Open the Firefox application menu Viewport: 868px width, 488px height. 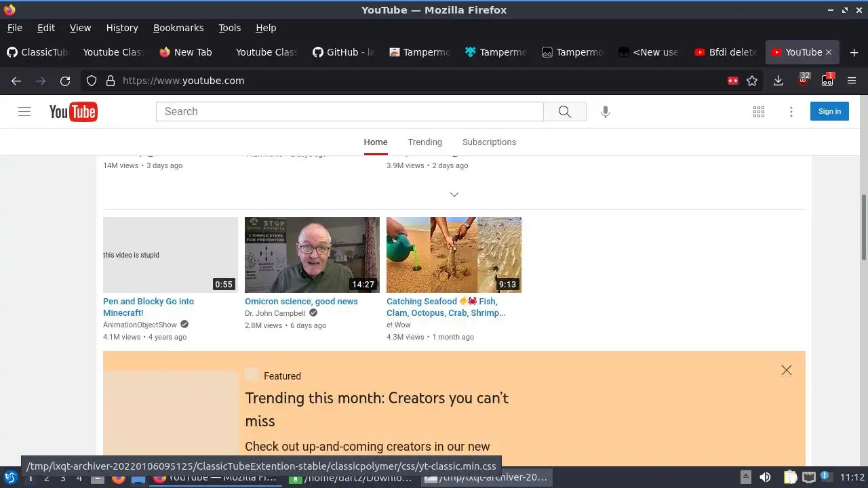(x=852, y=81)
